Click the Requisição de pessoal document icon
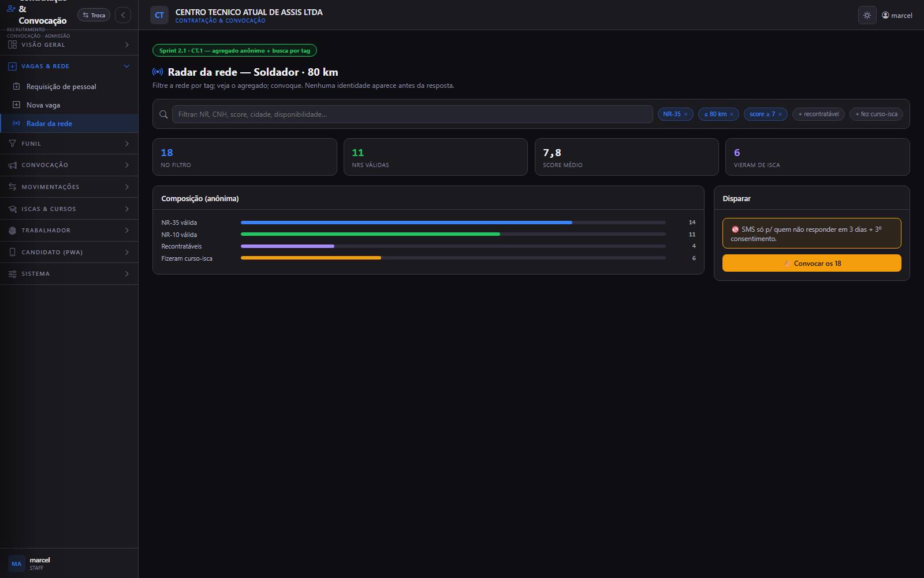 [x=16, y=86]
